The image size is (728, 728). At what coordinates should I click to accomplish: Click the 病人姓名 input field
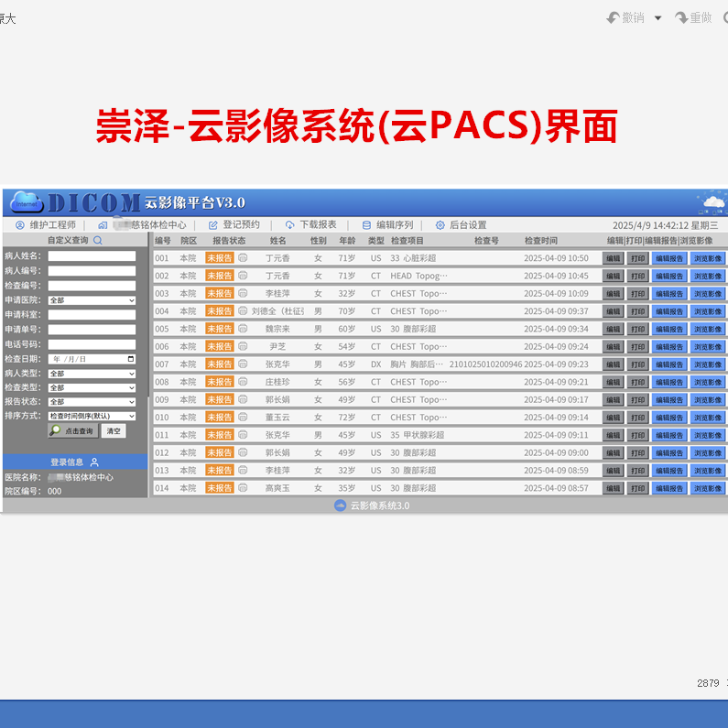click(x=92, y=256)
